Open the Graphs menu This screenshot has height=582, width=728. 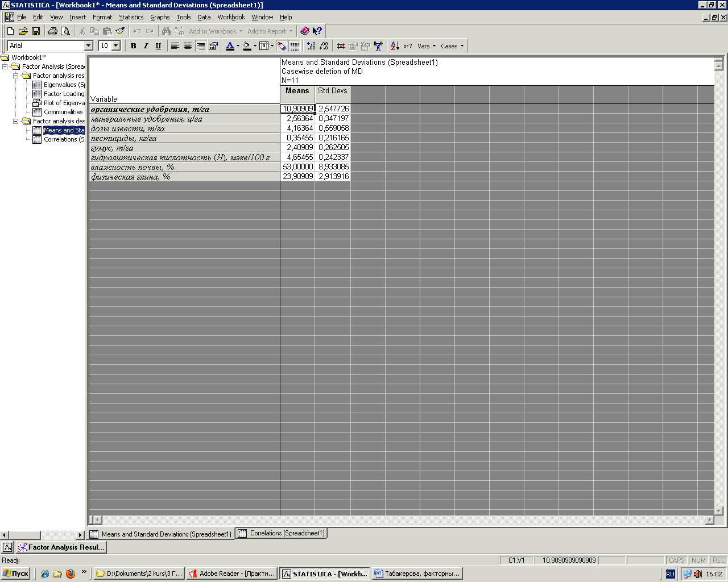click(x=160, y=17)
